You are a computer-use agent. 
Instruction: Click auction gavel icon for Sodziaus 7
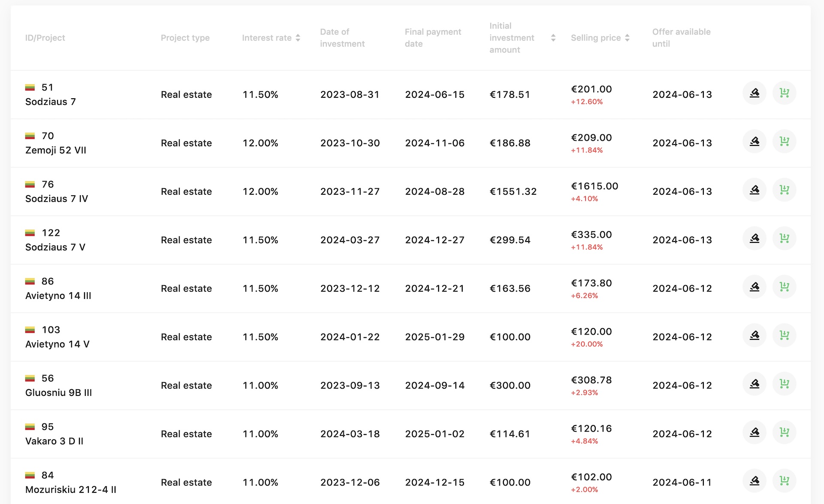(754, 93)
